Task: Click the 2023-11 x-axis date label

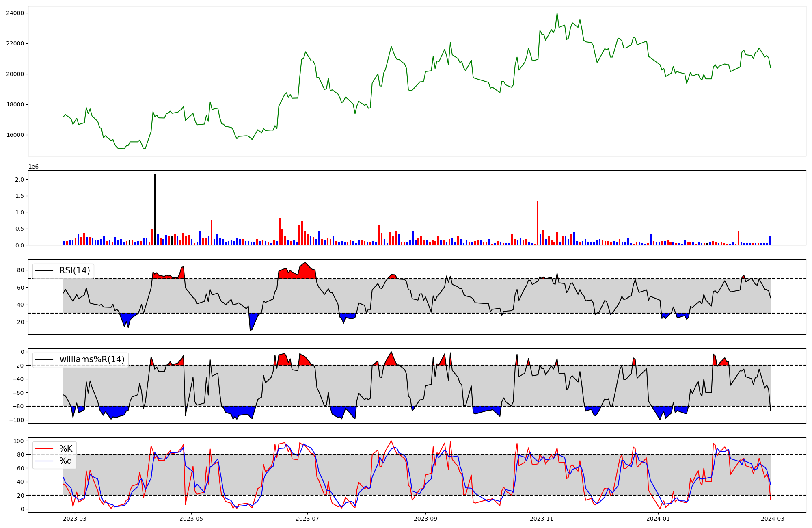Action: point(542,519)
